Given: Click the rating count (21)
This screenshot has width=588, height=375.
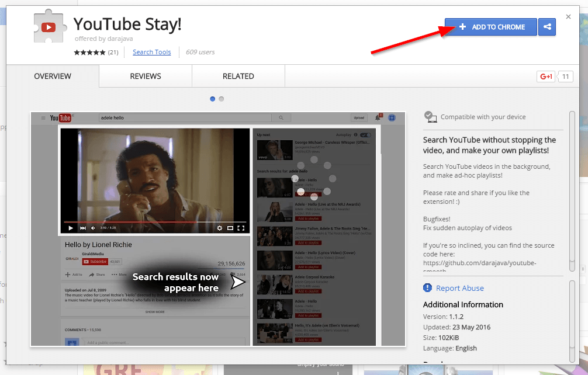Looking at the screenshot, I should tap(113, 53).
